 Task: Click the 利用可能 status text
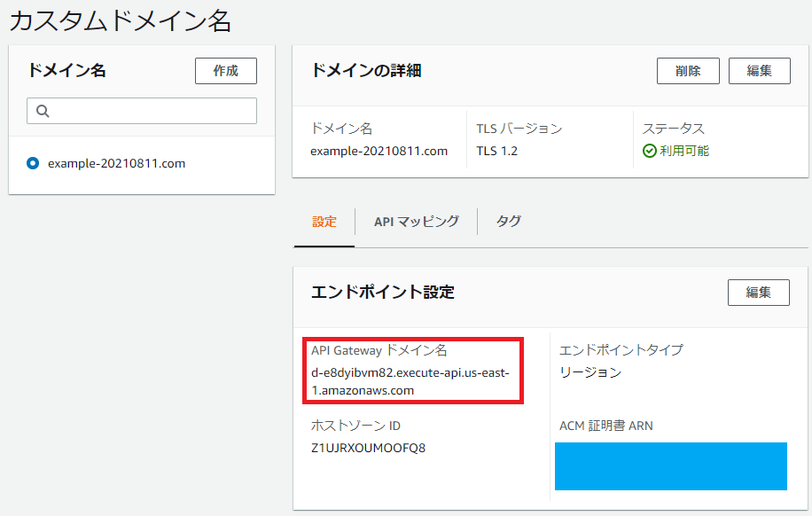coord(684,151)
